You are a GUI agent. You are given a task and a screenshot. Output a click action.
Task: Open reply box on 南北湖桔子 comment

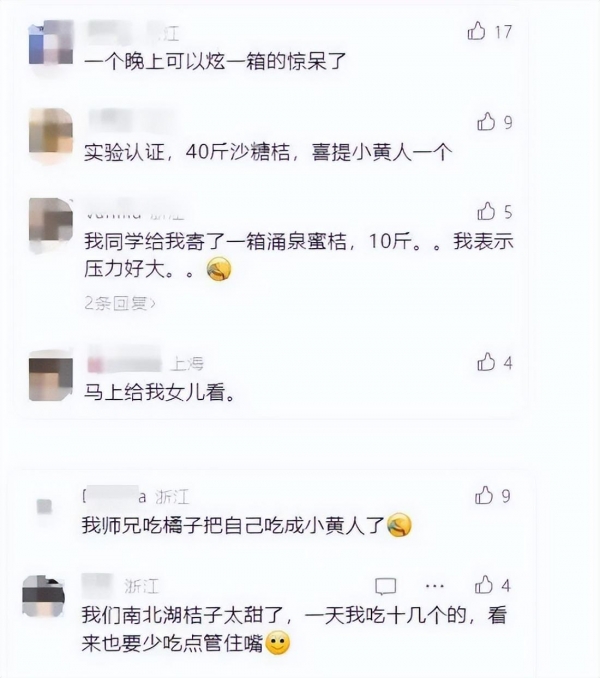pyautogui.click(x=385, y=586)
